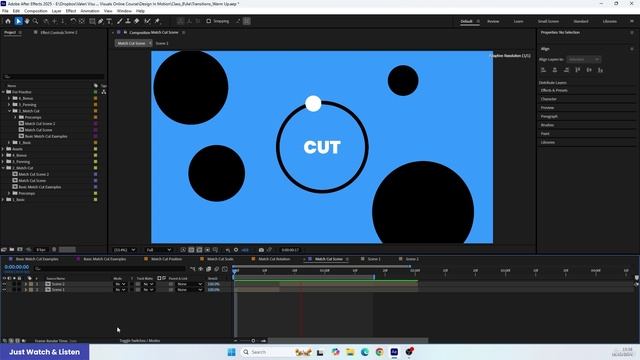Open the Parent & Link dropdown for layer Scene 1
This screenshot has height=360, width=640.
(189, 290)
